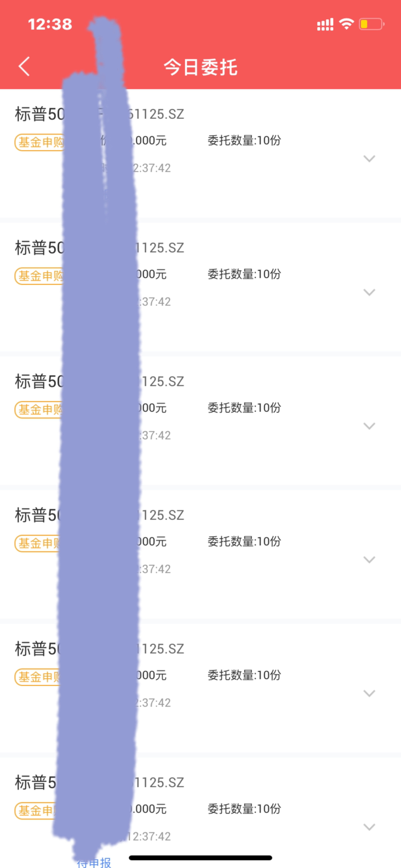Tap the 基金申购 tag on first entry
The height and width of the screenshot is (868, 401).
coord(40,142)
